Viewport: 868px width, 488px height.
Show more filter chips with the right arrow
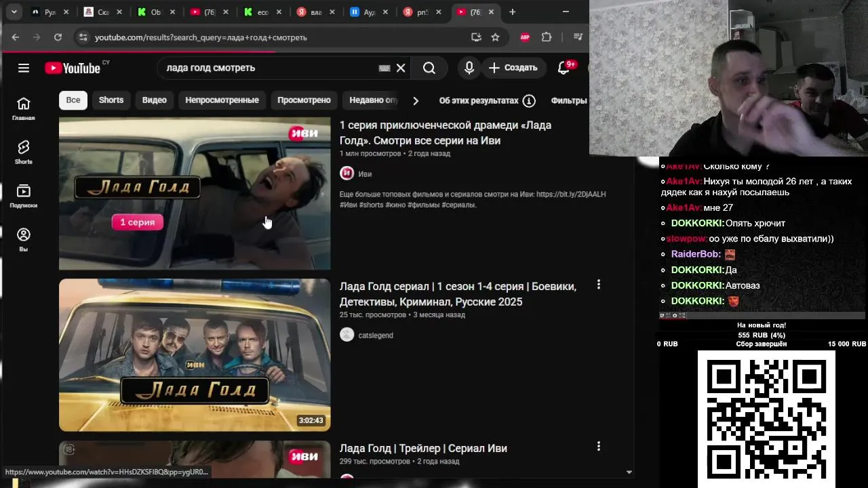[415, 100]
